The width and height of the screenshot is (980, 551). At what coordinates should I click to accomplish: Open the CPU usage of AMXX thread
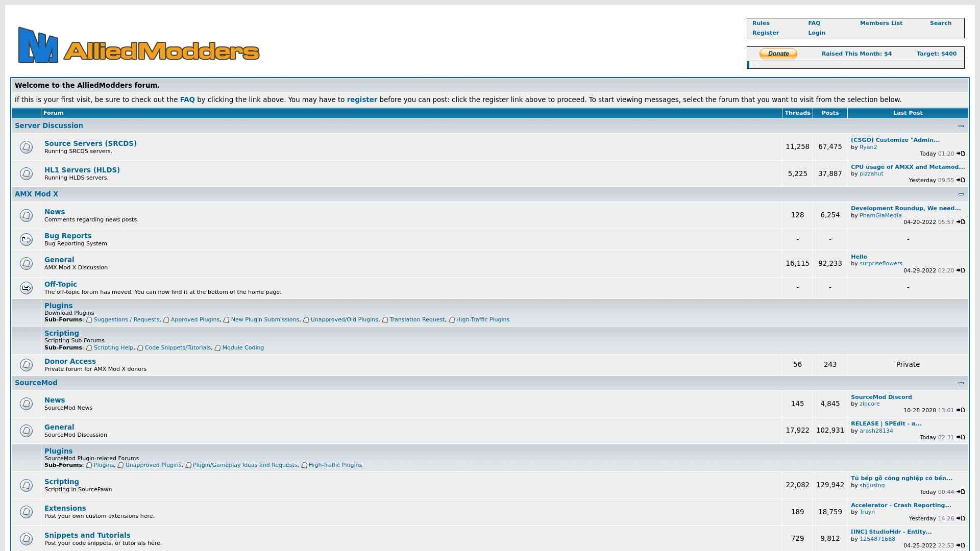point(908,167)
